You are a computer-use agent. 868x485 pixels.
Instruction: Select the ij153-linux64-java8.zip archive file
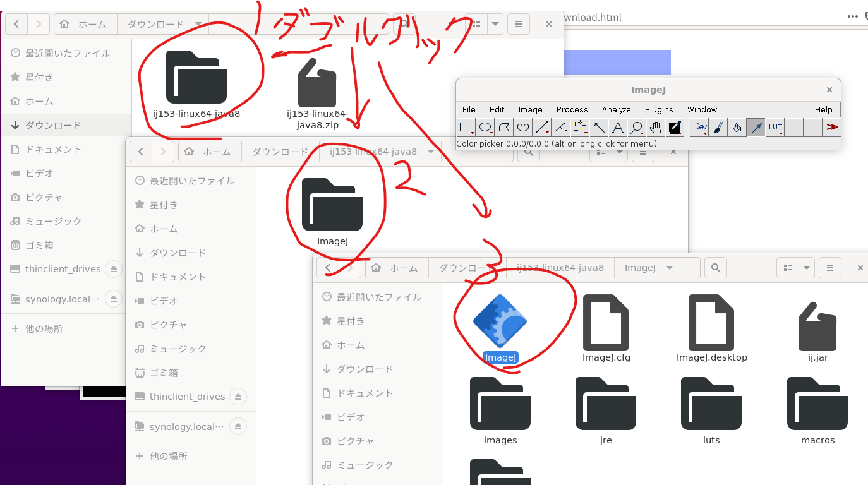(x=317, y=93)
